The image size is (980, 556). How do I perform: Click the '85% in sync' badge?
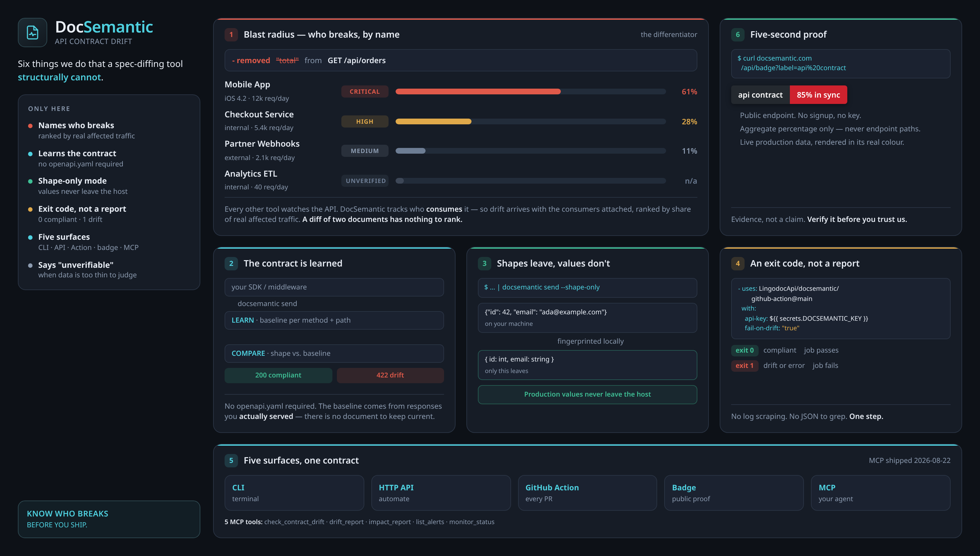818,95
